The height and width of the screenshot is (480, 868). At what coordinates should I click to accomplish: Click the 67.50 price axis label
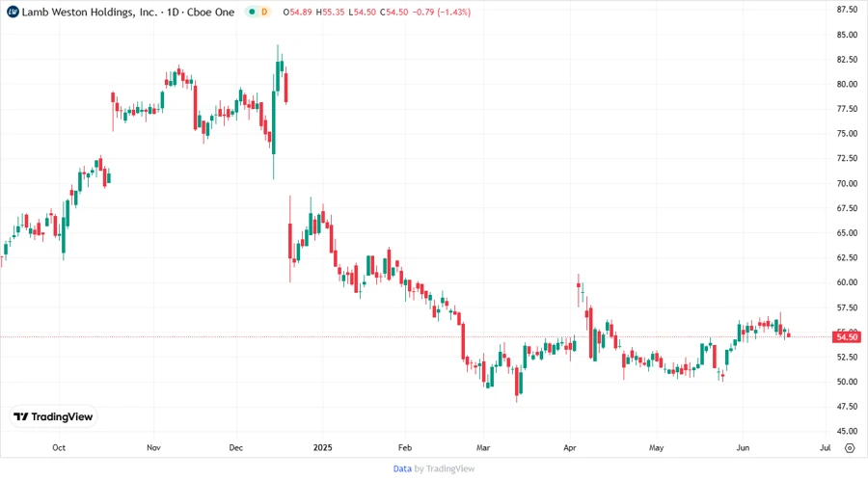[847, 208]
